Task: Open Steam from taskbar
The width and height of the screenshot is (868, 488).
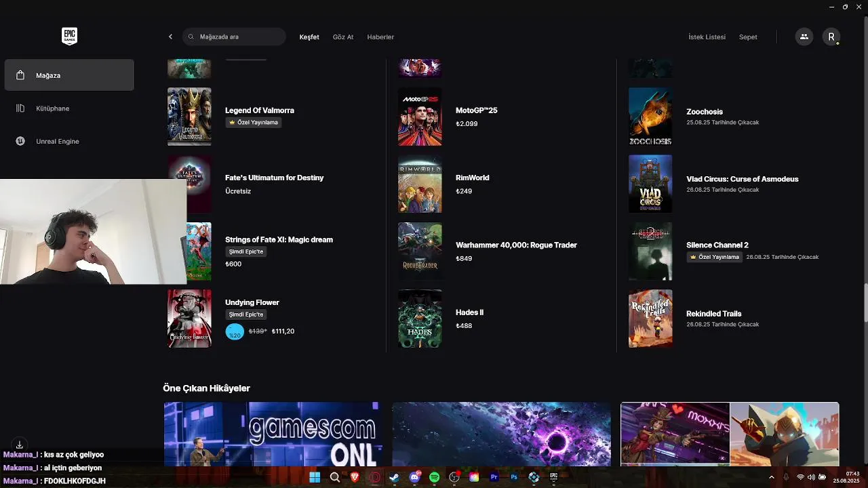Action: [x=394, y=477]
